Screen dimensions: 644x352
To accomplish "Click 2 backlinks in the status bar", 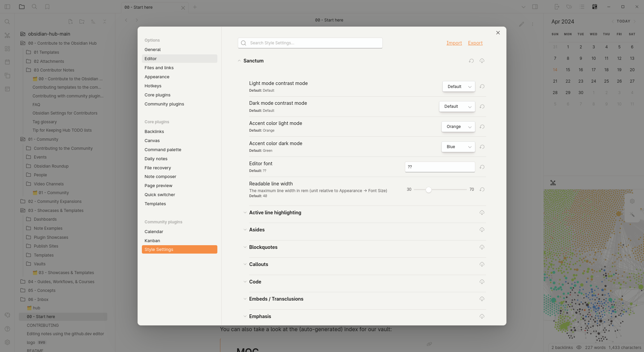I will 562,348.
